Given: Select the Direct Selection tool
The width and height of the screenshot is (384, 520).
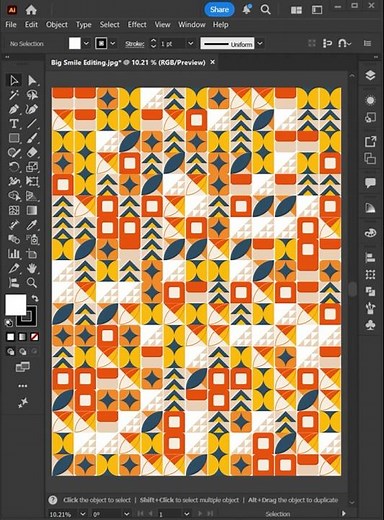Looking at the screenshot, I should [x=32, y=80].
